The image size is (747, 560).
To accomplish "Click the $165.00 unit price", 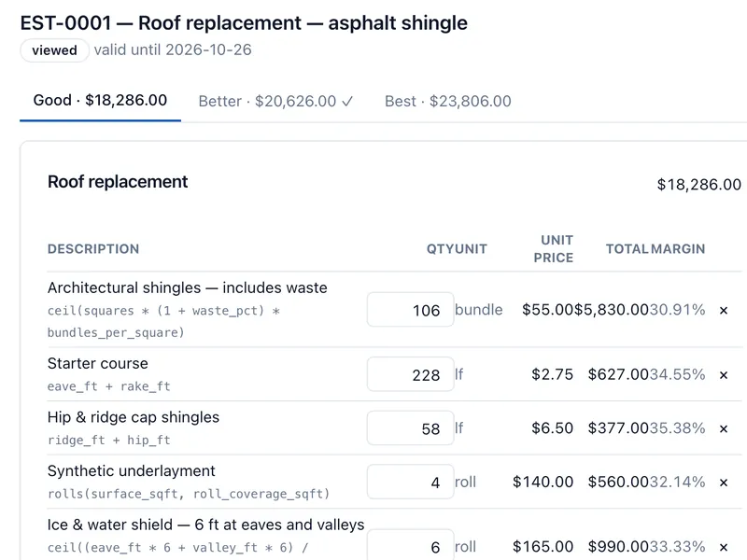I will tap(543, 547).
